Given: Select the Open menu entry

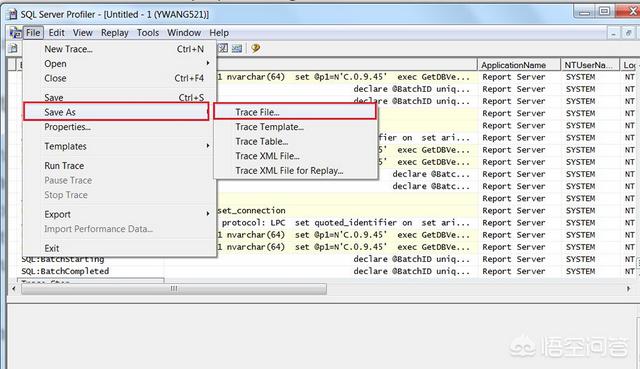Looking at the screenshot, I should 120,64.
